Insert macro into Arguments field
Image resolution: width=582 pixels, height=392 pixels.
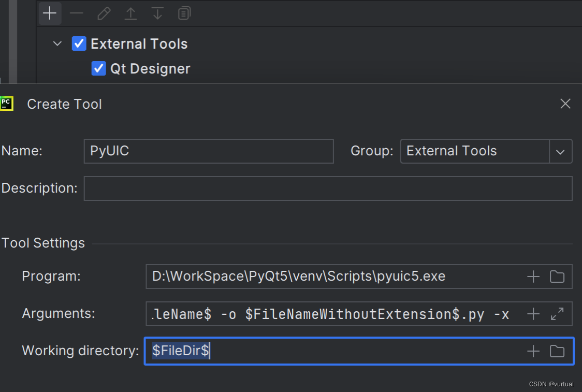point(533,314)
